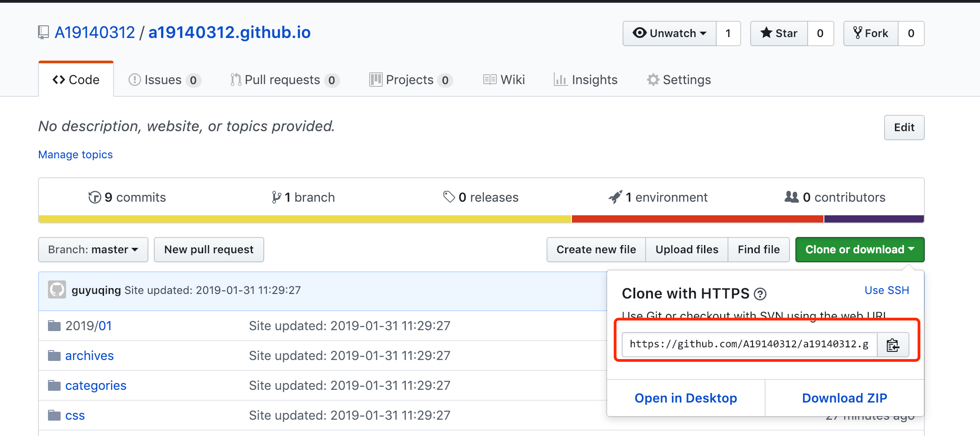Screen dimensions: 980x436
Task: Click the Download ZIP link
Action: click(x=844, y=398)
